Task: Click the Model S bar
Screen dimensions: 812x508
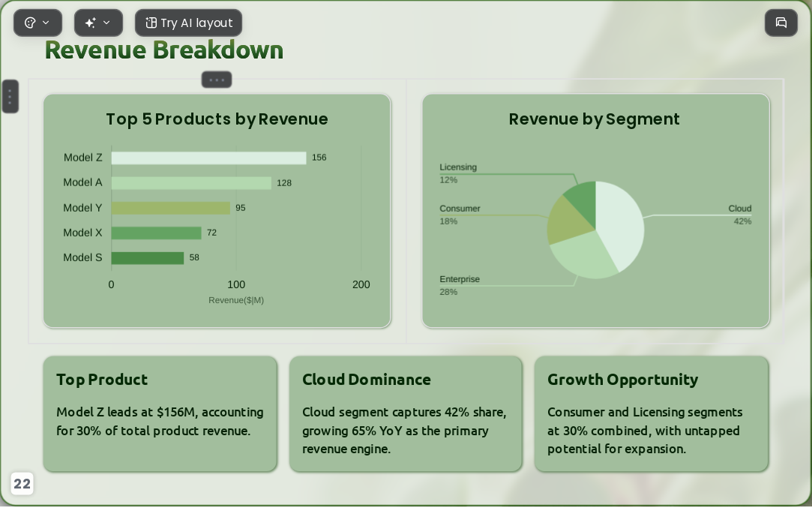Action: tap(147, 258)
